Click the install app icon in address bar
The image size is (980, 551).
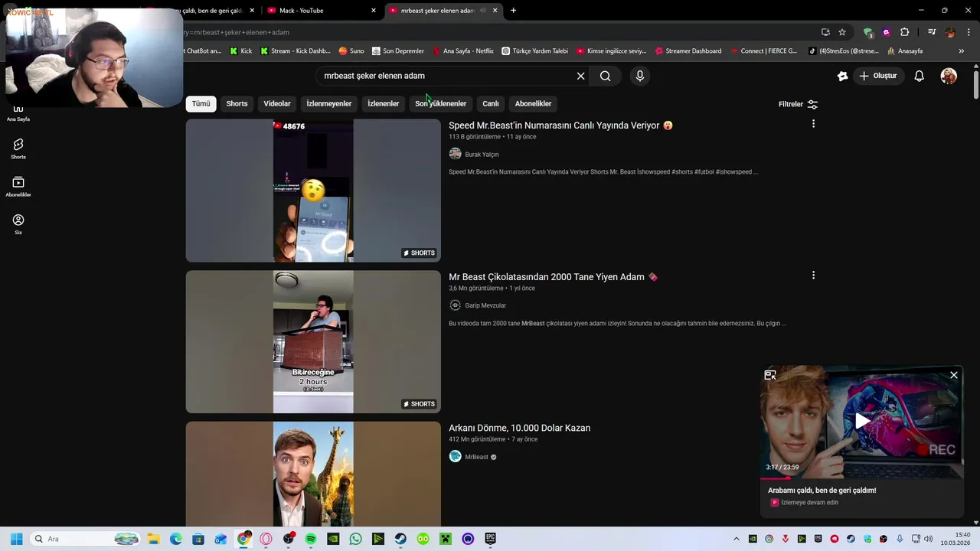(x=825, y=32)
